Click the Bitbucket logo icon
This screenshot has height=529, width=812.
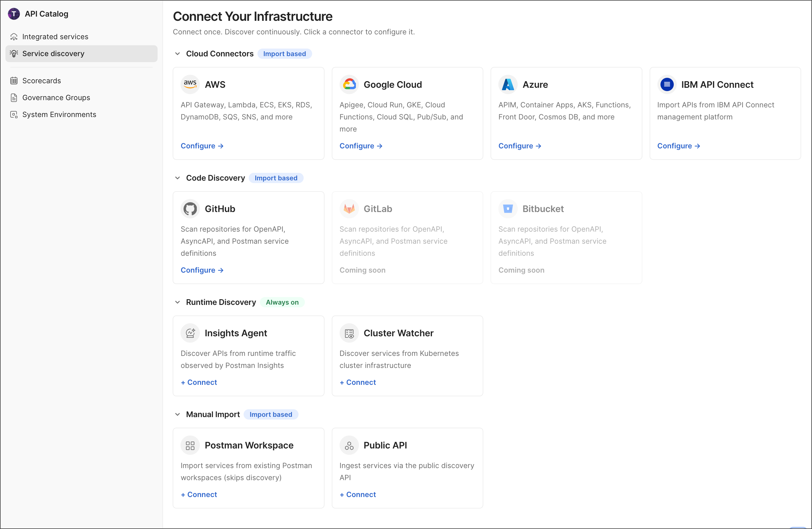point(508,209)
